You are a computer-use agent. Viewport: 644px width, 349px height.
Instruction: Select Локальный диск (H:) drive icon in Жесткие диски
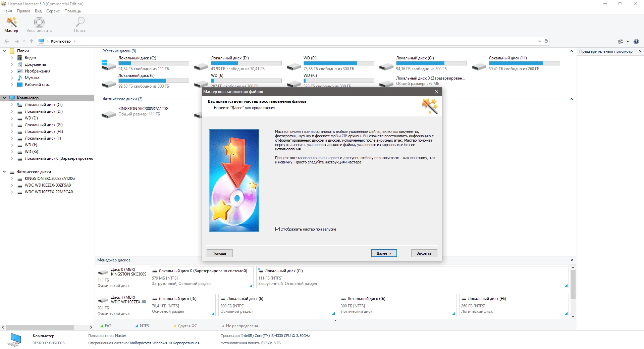click(x=479, y=66)
